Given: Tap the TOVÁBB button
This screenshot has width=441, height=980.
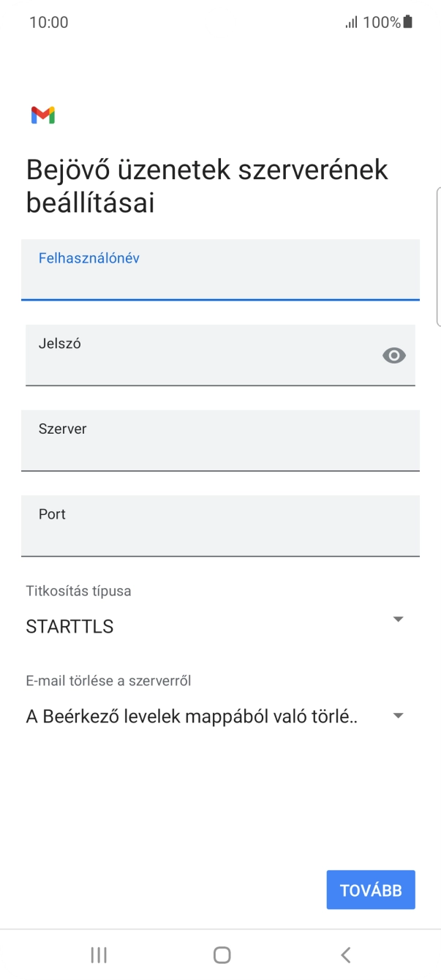Looking at the screenshot, I should (370, 889).
